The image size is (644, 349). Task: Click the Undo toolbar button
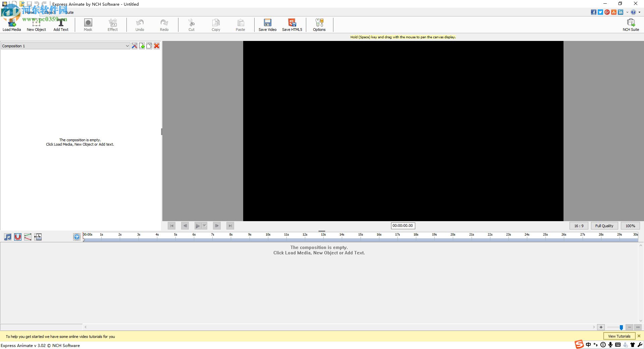[140, 25]
